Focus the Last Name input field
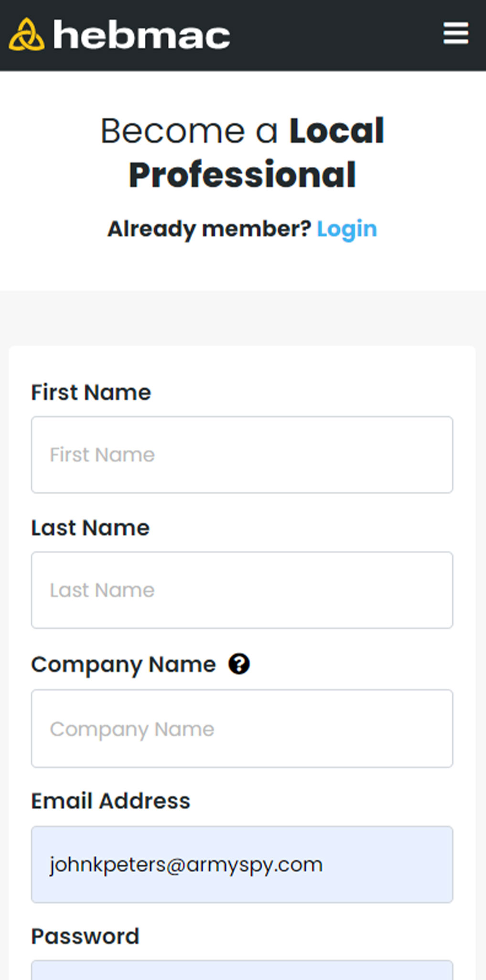Image resolution: width=486 pixels, height=980 pixels. [x=242, y=590]
